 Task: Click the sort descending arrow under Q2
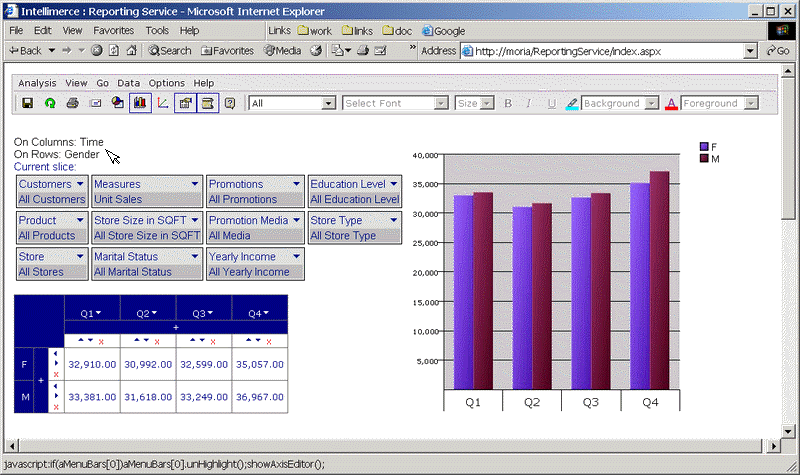pos(146,340)
